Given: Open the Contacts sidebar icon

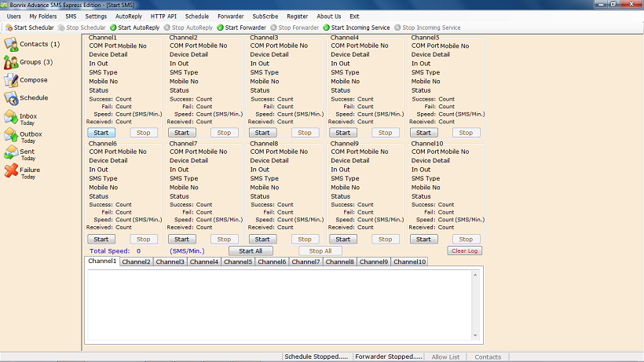Looking at the screenshot, I should tap(11, 44).
